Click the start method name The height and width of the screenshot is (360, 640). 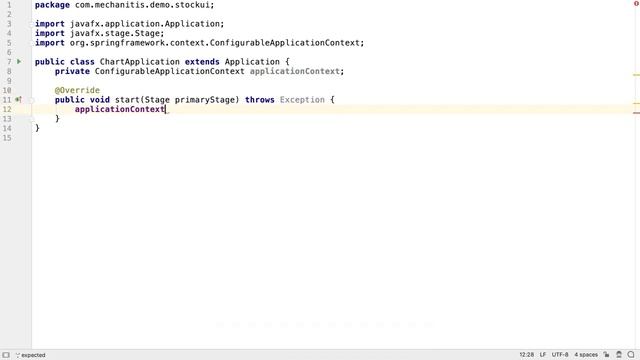tap(127, 100)
